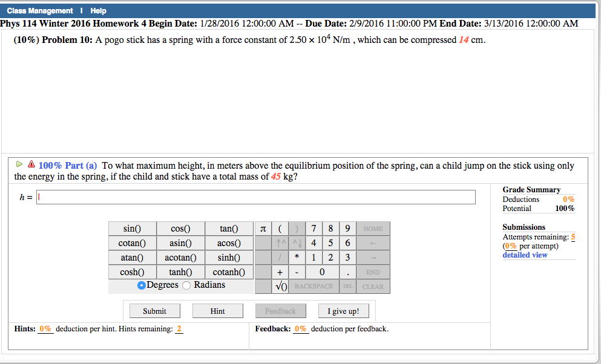
Task: Click the Hints remaining value 2
Action: [x=179, y=329]
